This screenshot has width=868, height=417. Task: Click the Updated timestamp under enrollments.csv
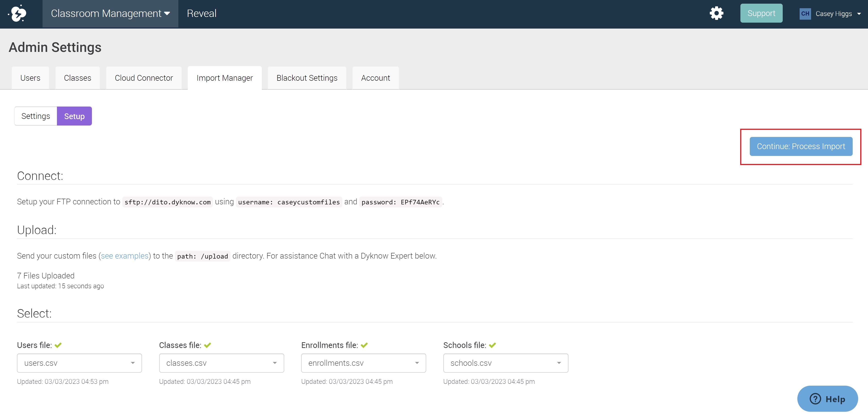pyautogui.click(x=347, y=382)
